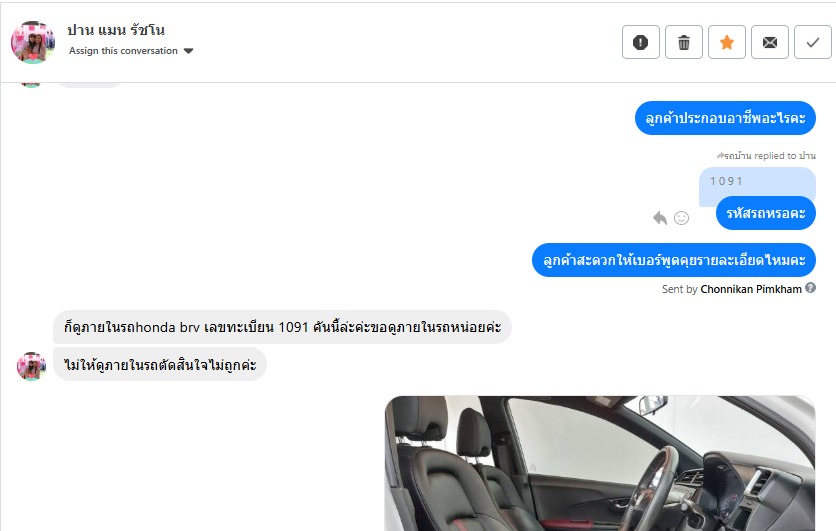Viewport: 836px width, 531px height.
Task: Click the customer name ปาน แมน รัชโน
Action: pyautogui.click(x=116, y=30)
